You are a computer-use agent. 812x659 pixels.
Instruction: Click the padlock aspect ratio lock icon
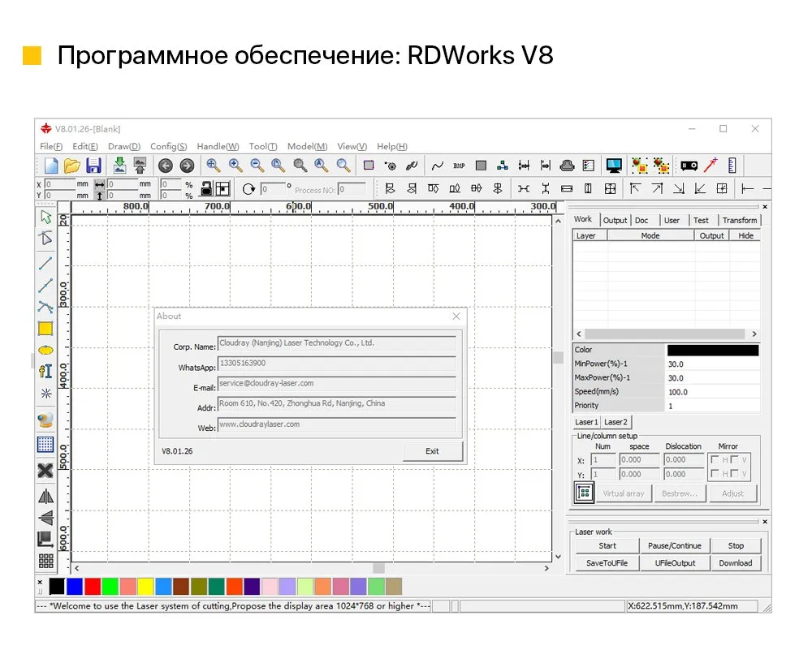pyautogui.click(x=206, y=188)
